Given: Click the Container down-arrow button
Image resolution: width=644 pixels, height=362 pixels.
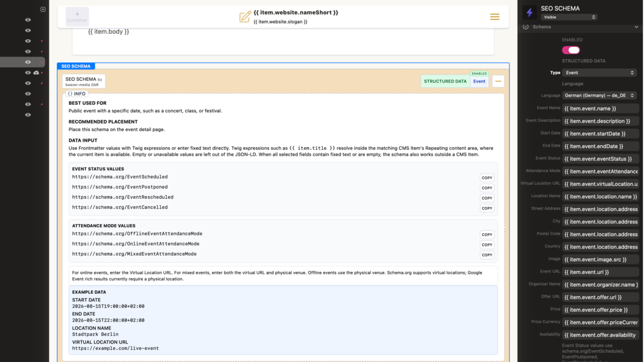Looking at the screenshot, I should [x=77, y=17].
